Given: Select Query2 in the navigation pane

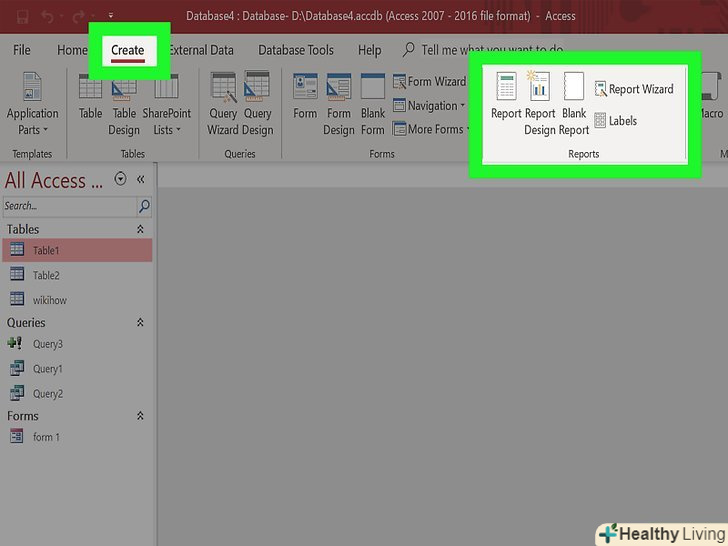Looking at the screenshot, I should (x=77, y=394).
